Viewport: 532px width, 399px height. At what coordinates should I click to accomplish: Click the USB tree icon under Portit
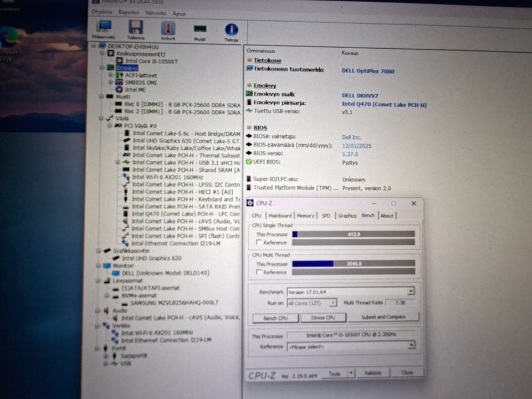point(114,364)
